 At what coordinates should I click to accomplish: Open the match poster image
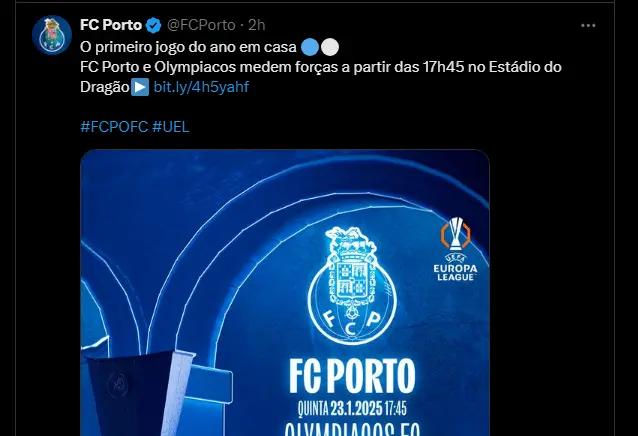(x=285, y=293)
